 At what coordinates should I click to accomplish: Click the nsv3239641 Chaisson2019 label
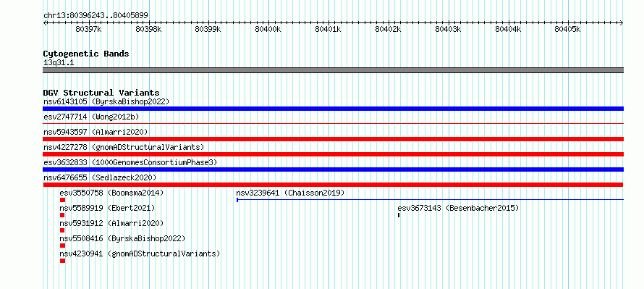pos(290,193)
